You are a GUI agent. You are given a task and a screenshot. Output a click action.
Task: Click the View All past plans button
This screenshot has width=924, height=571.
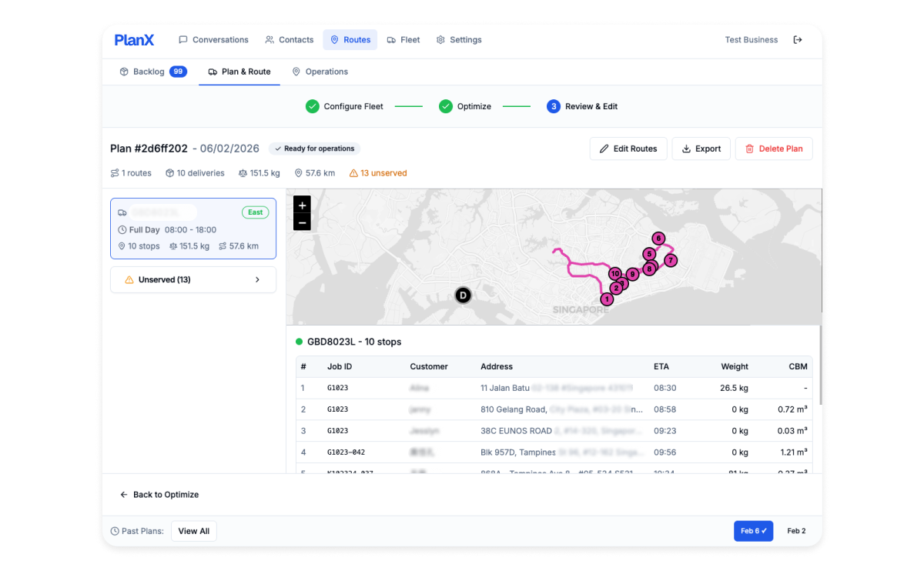click(194, 531)
